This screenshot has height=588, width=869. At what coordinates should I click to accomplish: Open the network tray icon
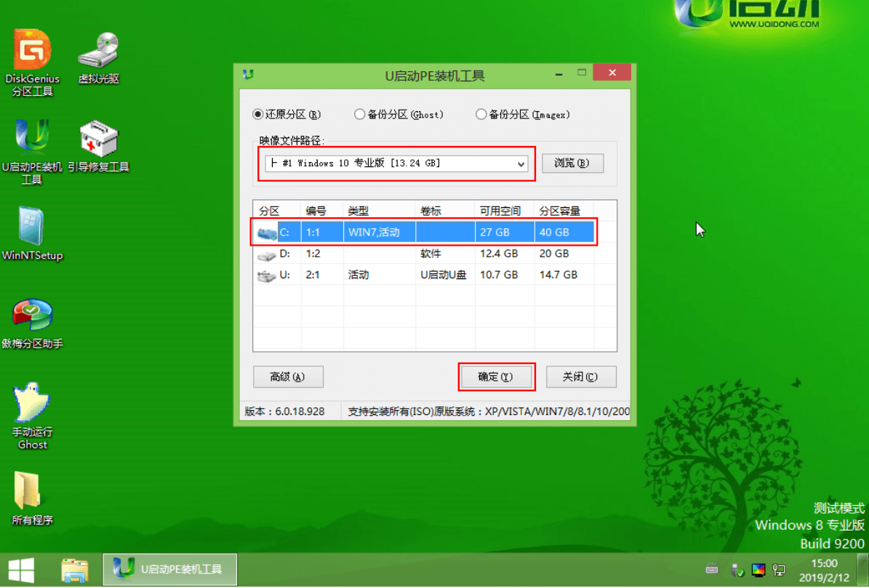point(780,570)
